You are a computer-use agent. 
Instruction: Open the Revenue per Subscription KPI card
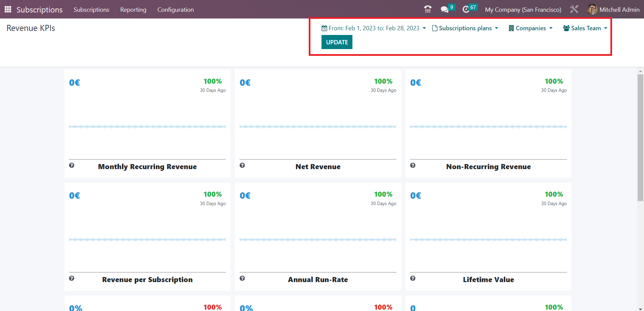(147, 237)
